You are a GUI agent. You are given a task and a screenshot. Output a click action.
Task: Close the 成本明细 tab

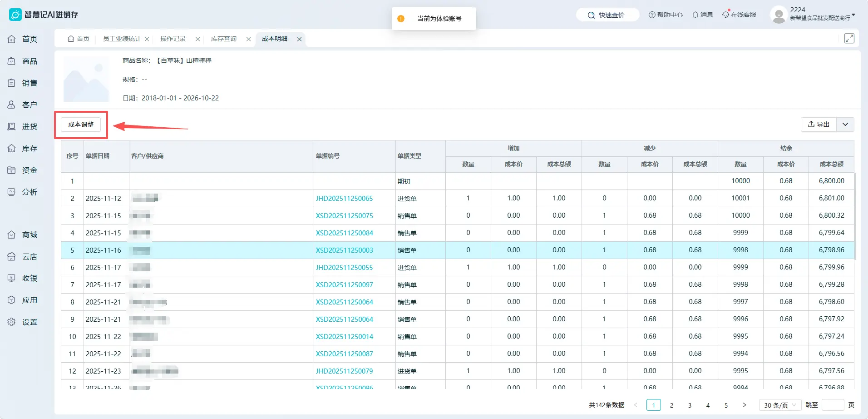(299, 39)
